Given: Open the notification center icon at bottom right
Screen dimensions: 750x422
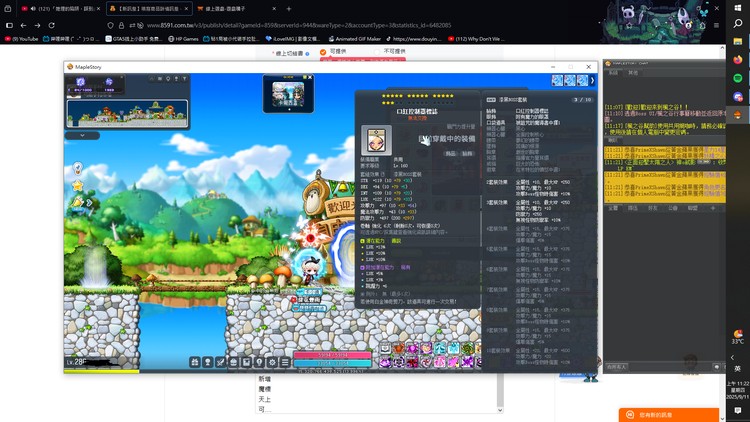Looking at the screenshot, I should (x=738, y=411).
